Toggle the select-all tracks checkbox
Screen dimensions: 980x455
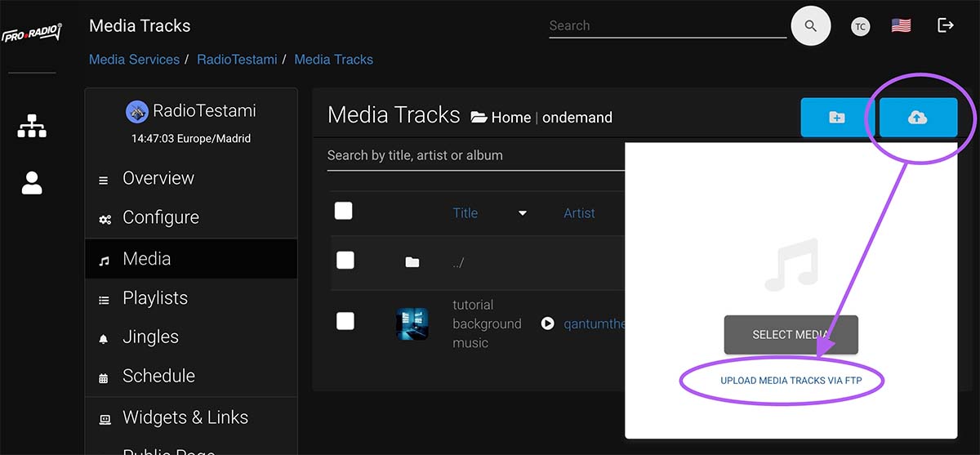[344, 211]
